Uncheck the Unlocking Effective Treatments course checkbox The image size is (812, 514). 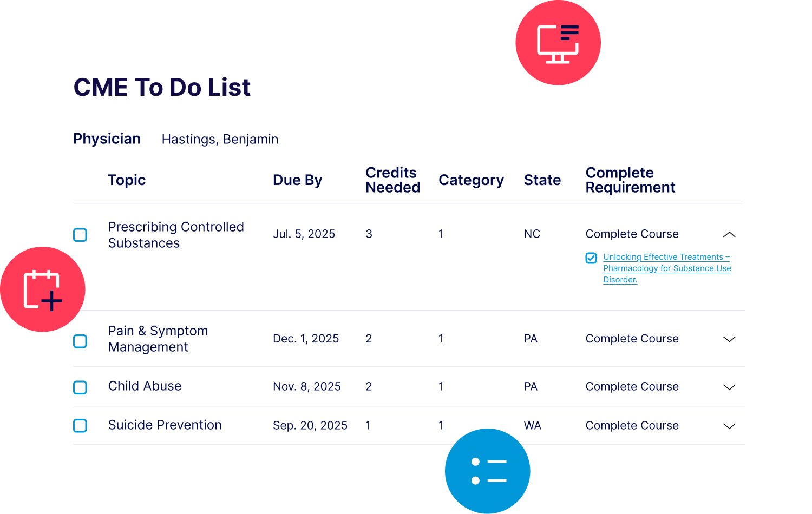[591, 258]
